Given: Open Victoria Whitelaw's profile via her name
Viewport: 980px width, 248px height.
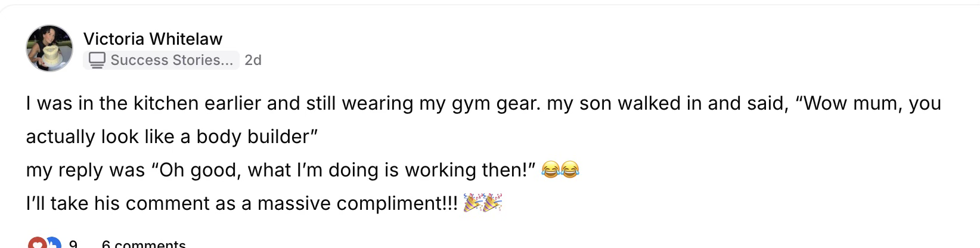Looking at the screenshot, I should pyautogui.click(x=153, y=39).
